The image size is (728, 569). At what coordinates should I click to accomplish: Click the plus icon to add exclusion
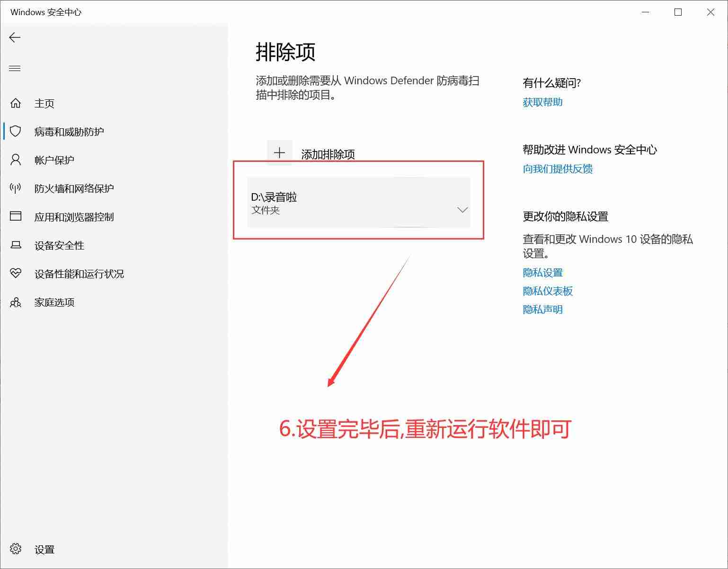[x=279, y=152]
